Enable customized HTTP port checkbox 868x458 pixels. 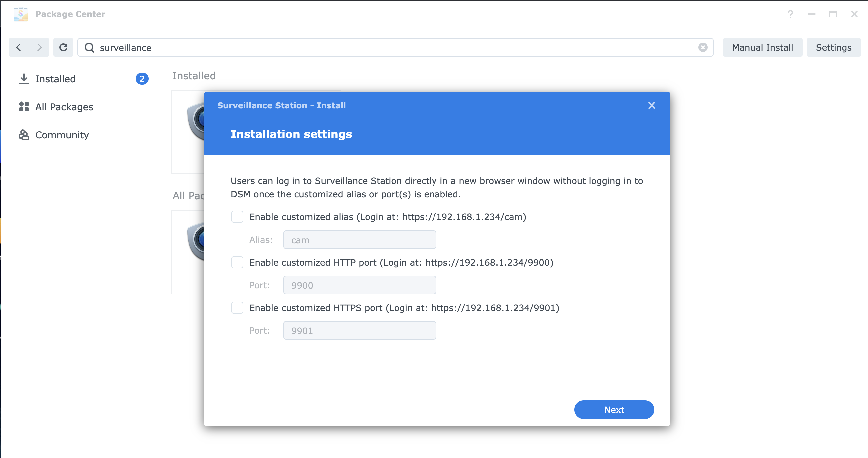click(x=237, y=262)
